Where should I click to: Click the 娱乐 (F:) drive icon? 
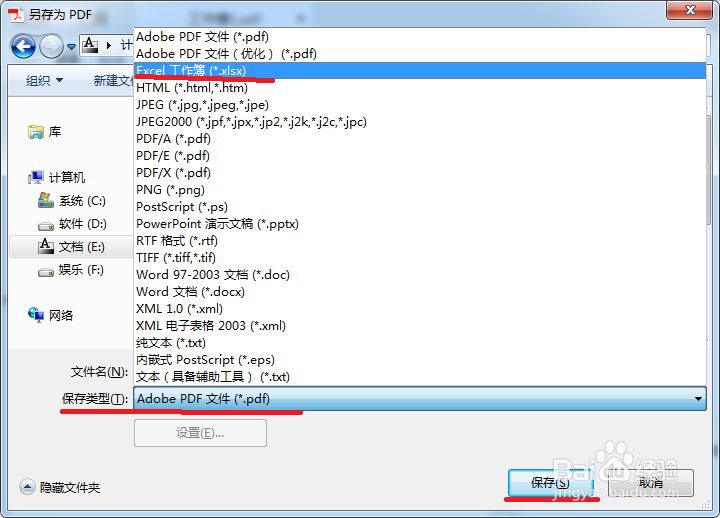(45, 272)
